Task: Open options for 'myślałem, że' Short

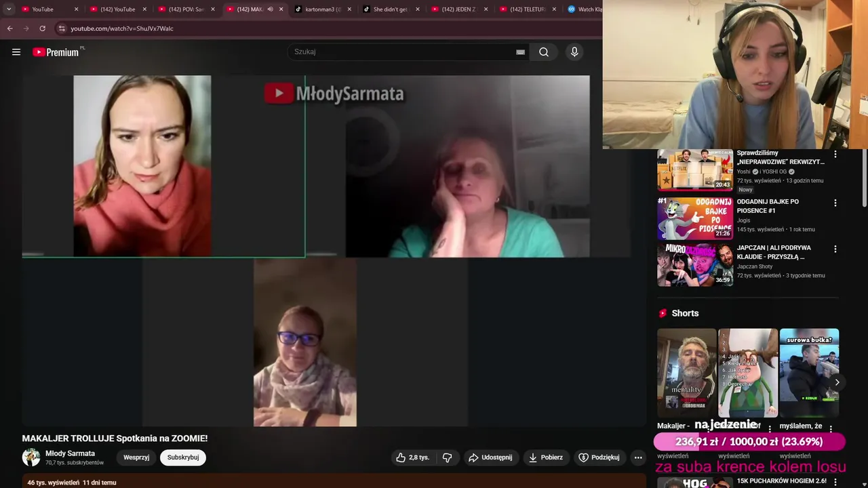Action: pos(831,428)
